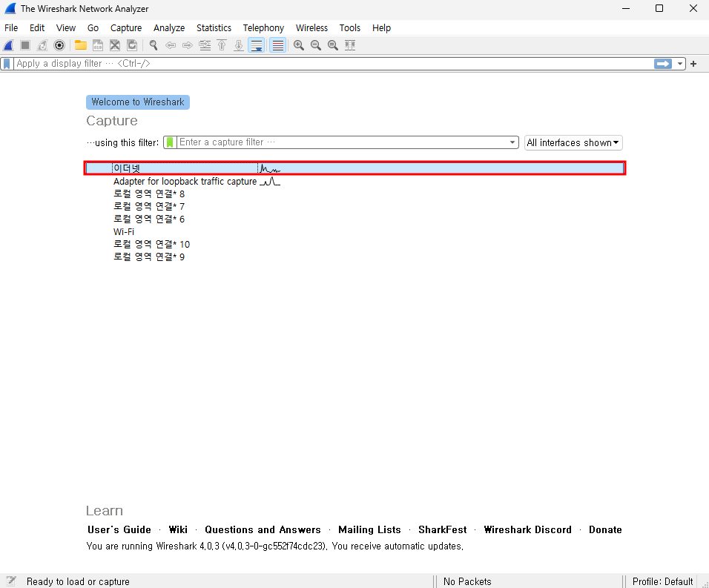Open the Go menu
Image resolution: width=709 pixels, height=588 pixels.
93,28
